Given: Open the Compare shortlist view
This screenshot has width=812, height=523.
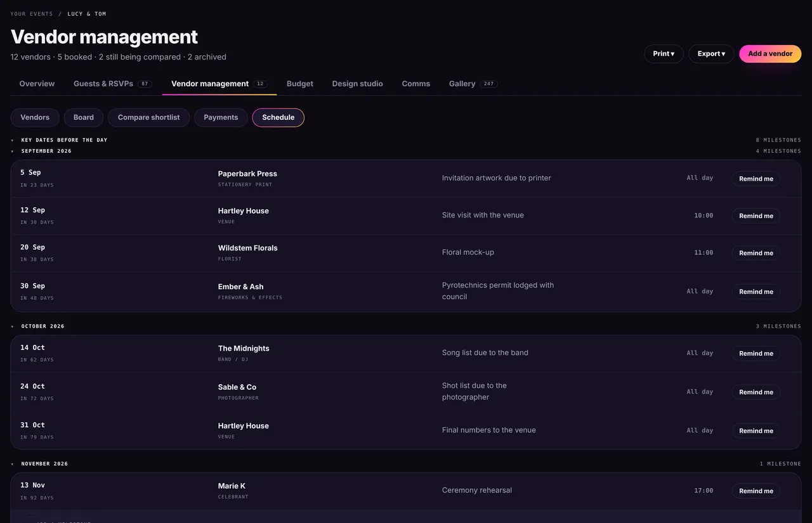Looking at the screenshot, I should [149, 117].
